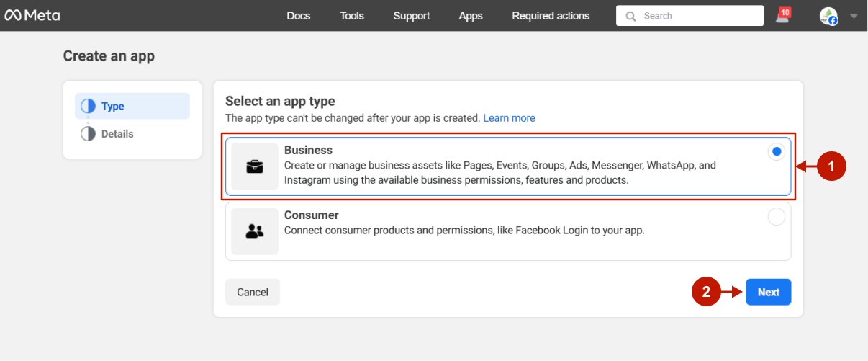Image resolution: width=868 pixels, height=361 pixels.
Task: Open the Docs menu
Action: 299,16
